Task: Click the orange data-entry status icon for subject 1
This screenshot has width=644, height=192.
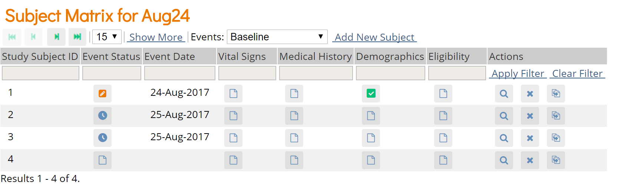Action: coord(102,94)
